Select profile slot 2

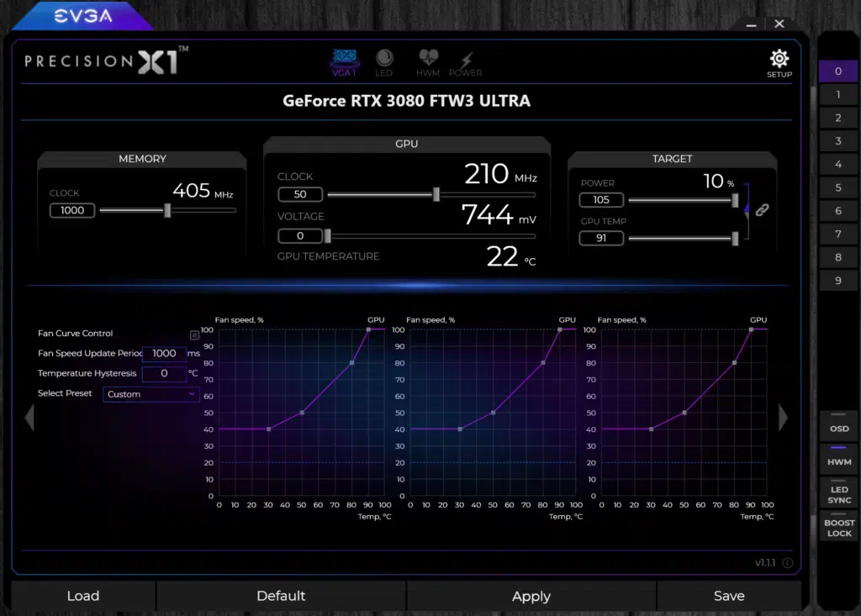pos(838,118)
